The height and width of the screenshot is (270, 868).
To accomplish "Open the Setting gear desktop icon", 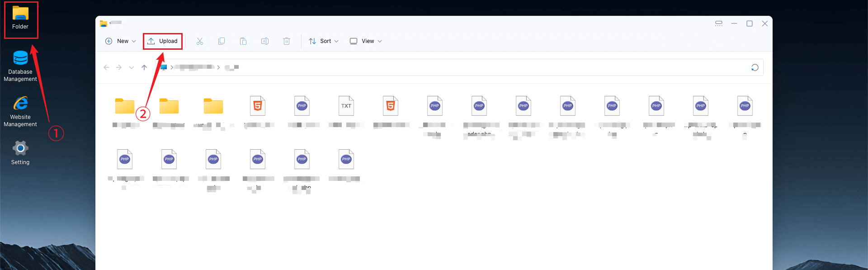I will point(20,153).
